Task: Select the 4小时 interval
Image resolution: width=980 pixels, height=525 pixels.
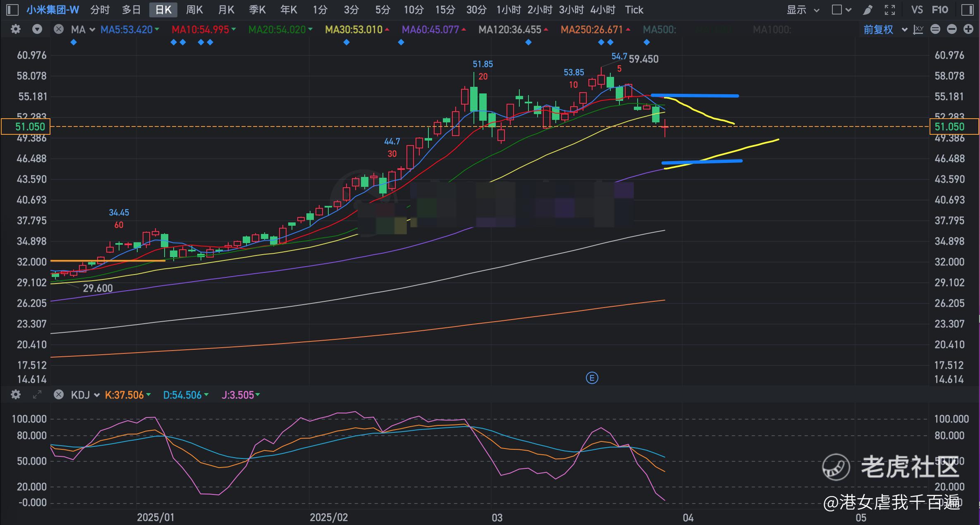Action: (602, 10)
